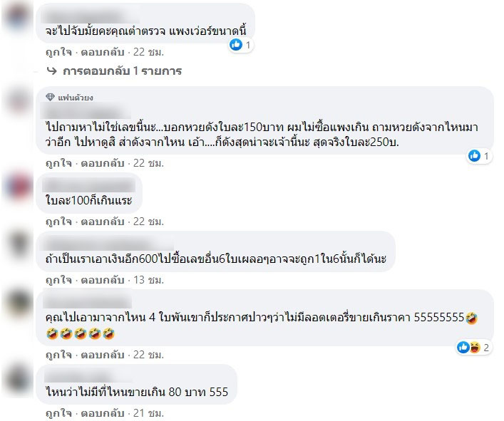Click the 'แฟนตัวยง' badge label
Viewport: 504px width, 421px height.
[76, 98]
